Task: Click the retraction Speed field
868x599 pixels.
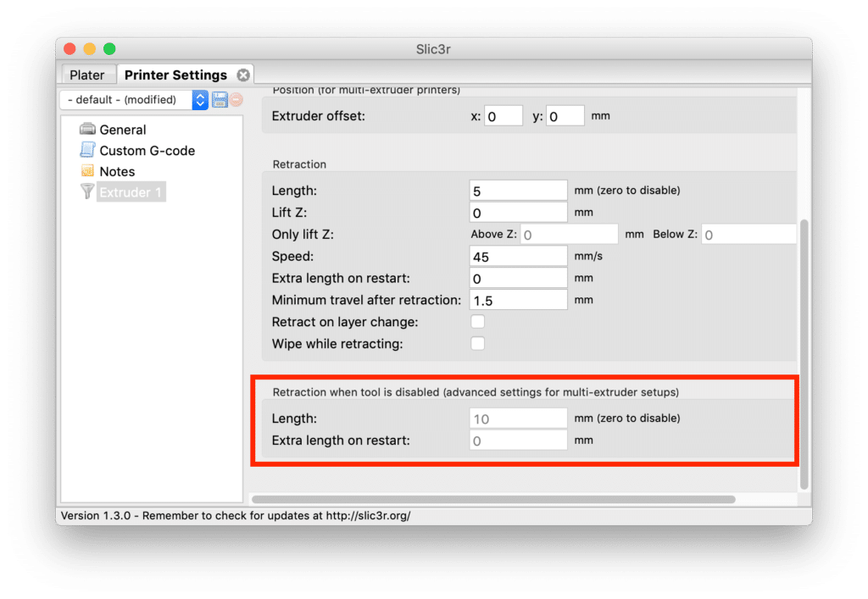Action: pos(518,256)
